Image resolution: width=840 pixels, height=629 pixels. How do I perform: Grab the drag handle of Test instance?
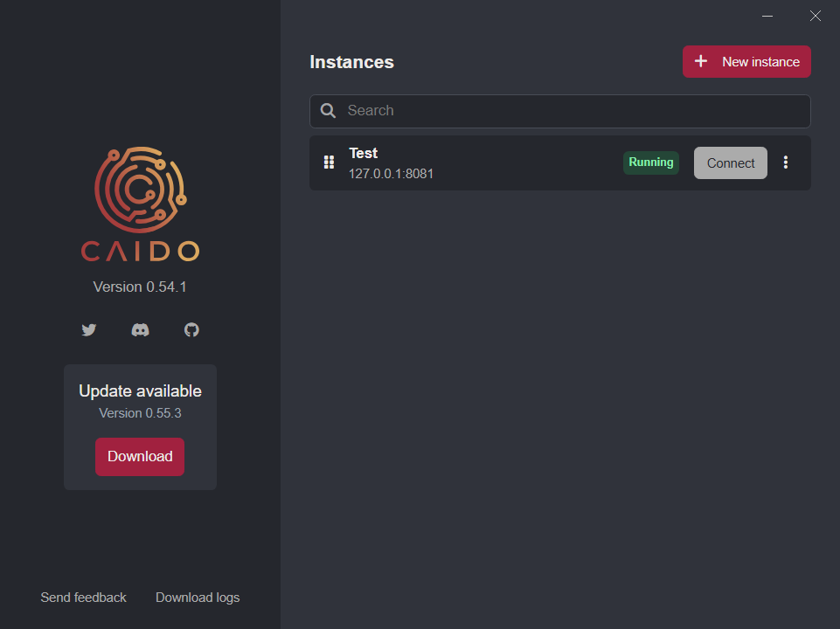(329, 162)
